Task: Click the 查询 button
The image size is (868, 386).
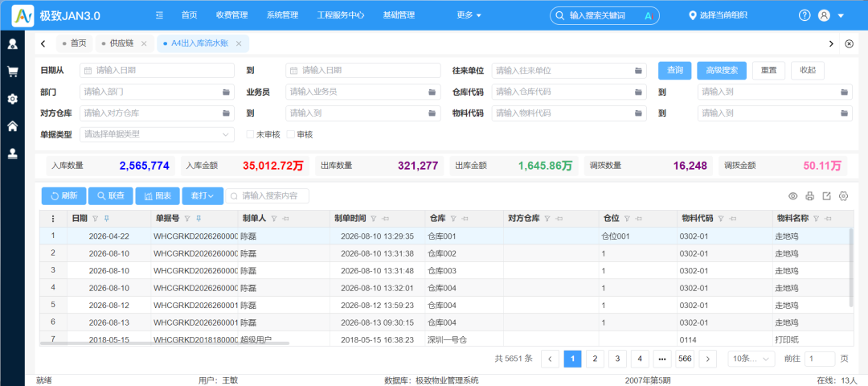Action: 675,70
